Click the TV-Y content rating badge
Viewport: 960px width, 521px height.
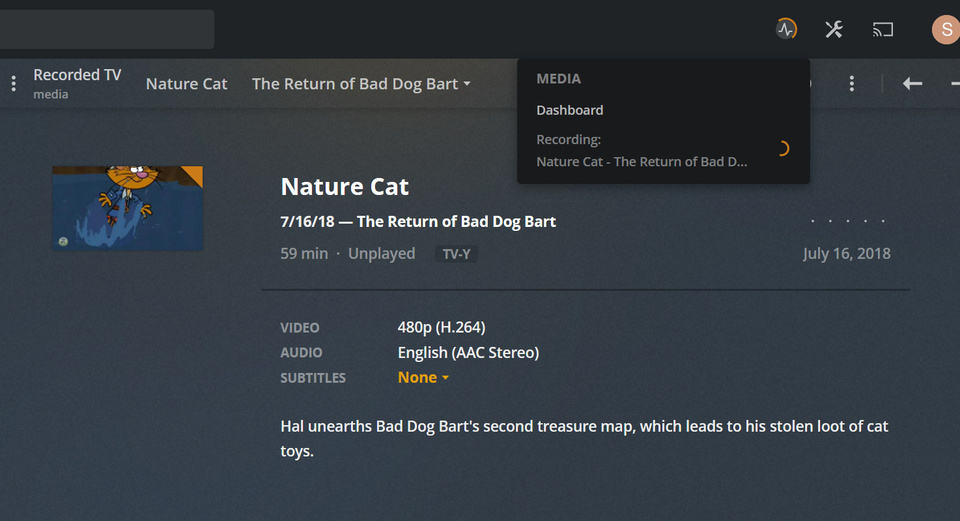click(456, 254)
